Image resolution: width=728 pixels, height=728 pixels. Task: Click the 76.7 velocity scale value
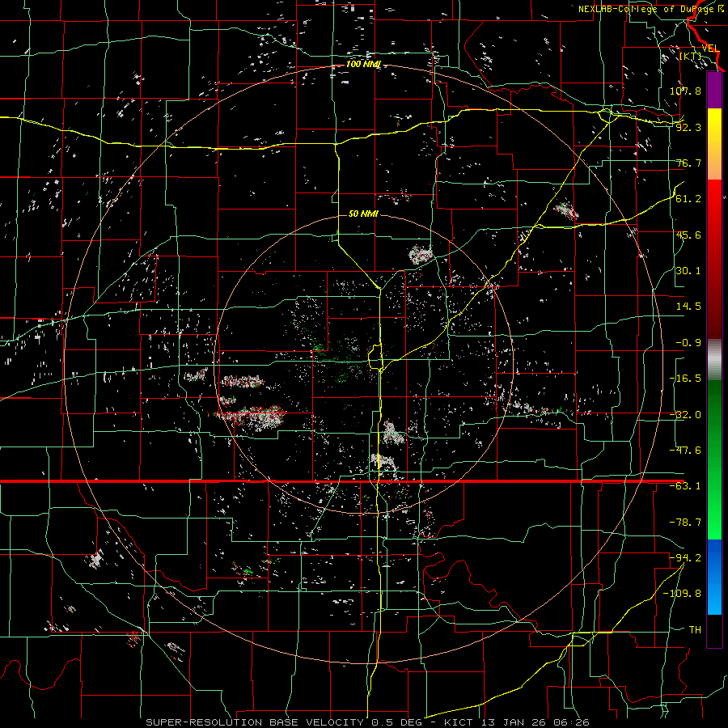click(x=688, y=163)
